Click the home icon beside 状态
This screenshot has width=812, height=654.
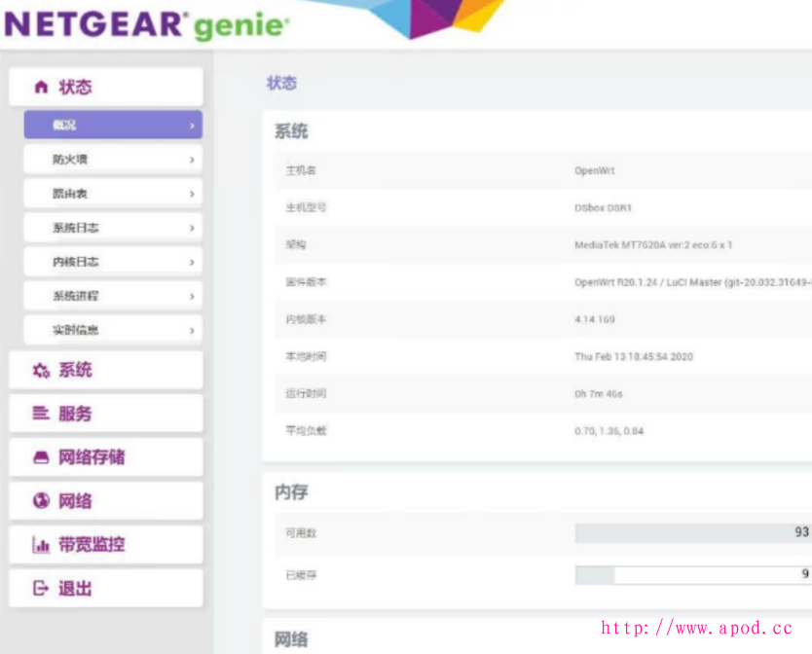click(40, 88)
